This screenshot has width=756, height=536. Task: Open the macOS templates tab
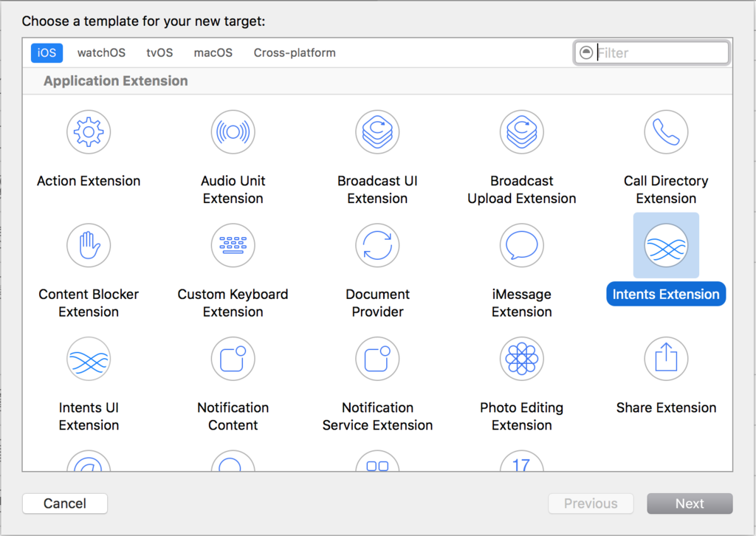(x=213, y=52)
